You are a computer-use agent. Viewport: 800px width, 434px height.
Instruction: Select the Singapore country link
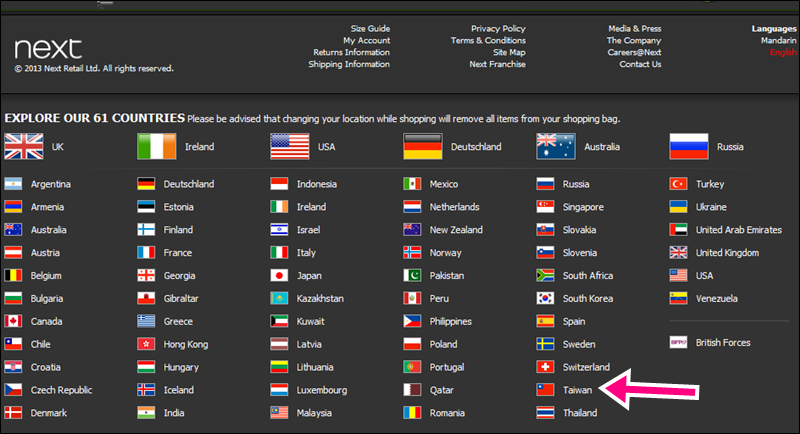(583, 207)
